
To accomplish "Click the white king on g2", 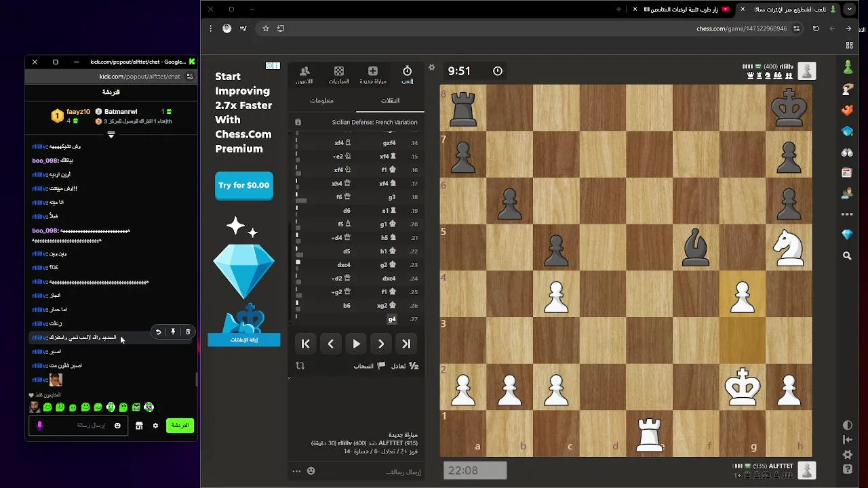I will pos(743,387).
